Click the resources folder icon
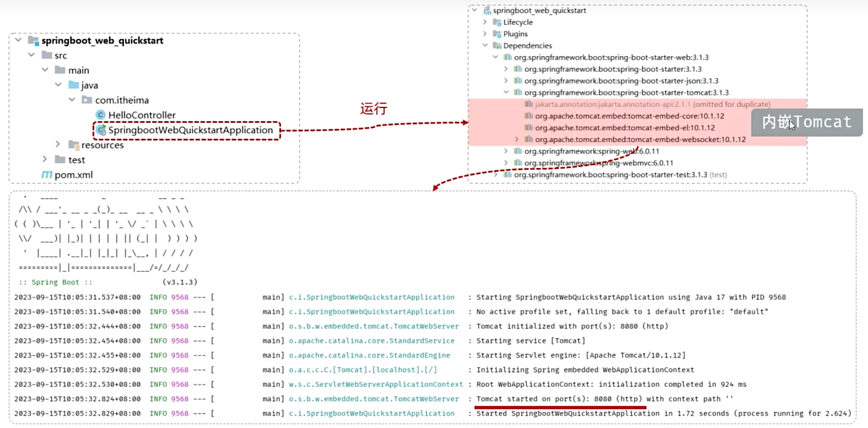 [x=74, y=145]
